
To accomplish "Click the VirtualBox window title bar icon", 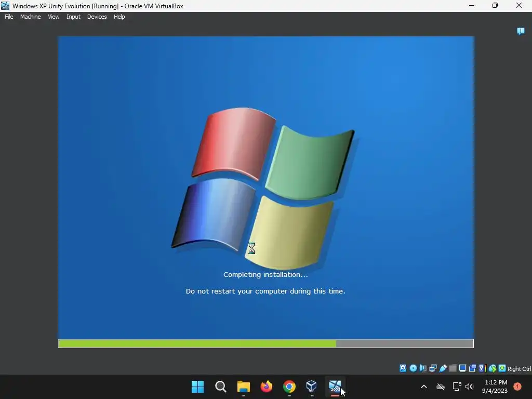I will pyautogui.click(x=5, y=6).
